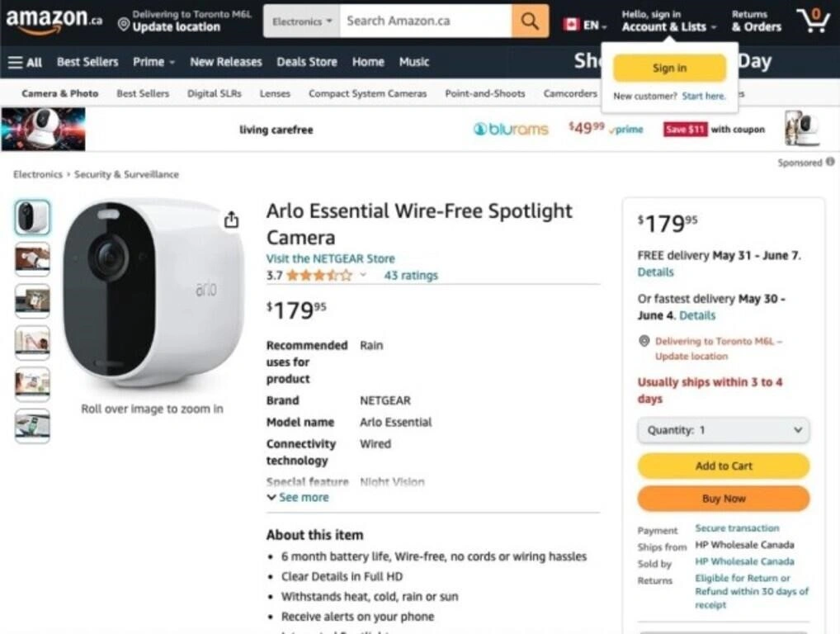
Task: Visit the NETGEAR Store link
Action: (330, 258)
